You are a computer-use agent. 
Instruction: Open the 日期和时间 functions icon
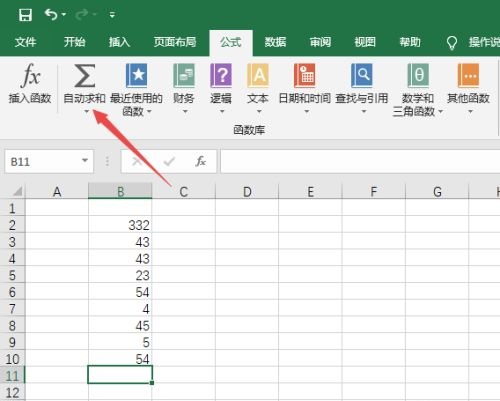304,76
